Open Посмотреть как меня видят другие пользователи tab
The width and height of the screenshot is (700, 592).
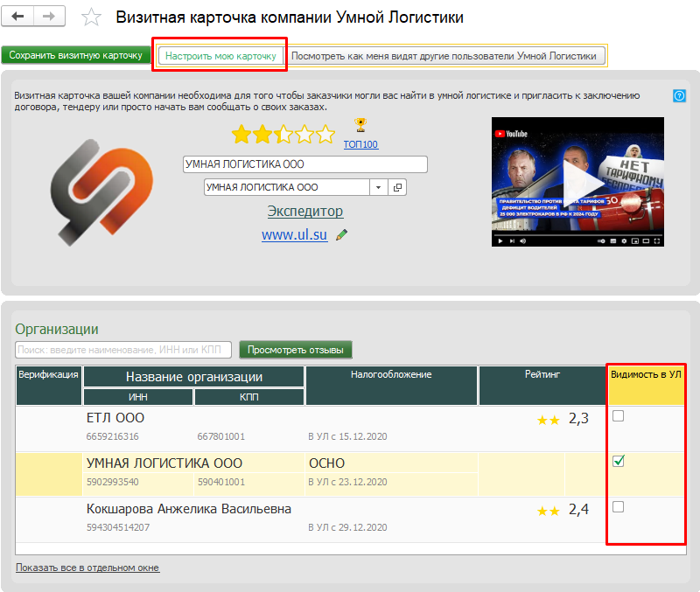(444, 56)
